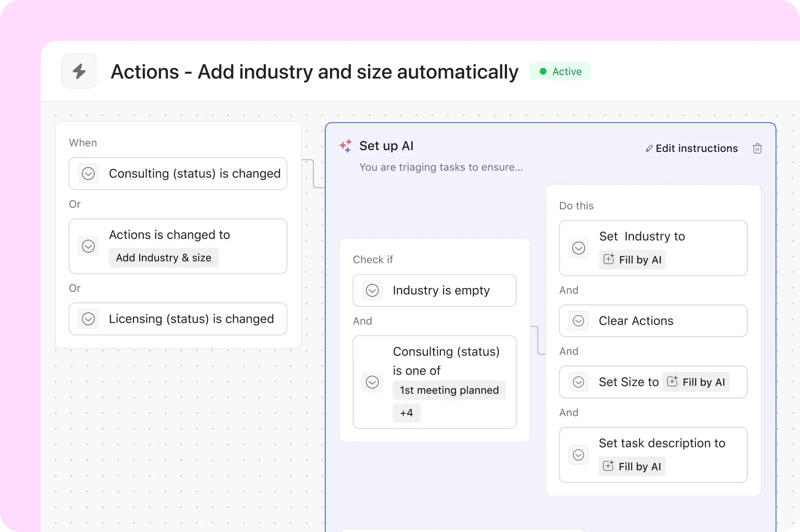Expand the Consulting (status) is one of condition
The height and width of the screenshot is (532, 800).
pos(372,382)
